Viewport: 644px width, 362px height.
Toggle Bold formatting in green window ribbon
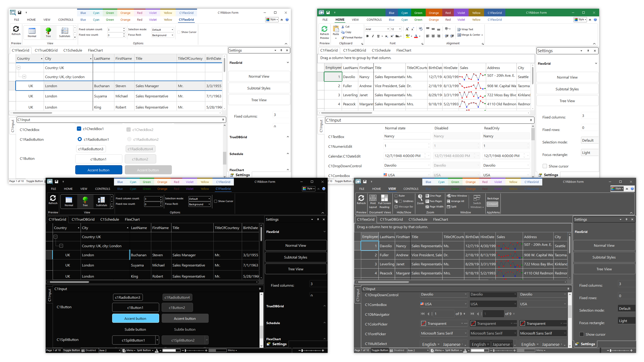pyautogui.click(x=367, y=36)
